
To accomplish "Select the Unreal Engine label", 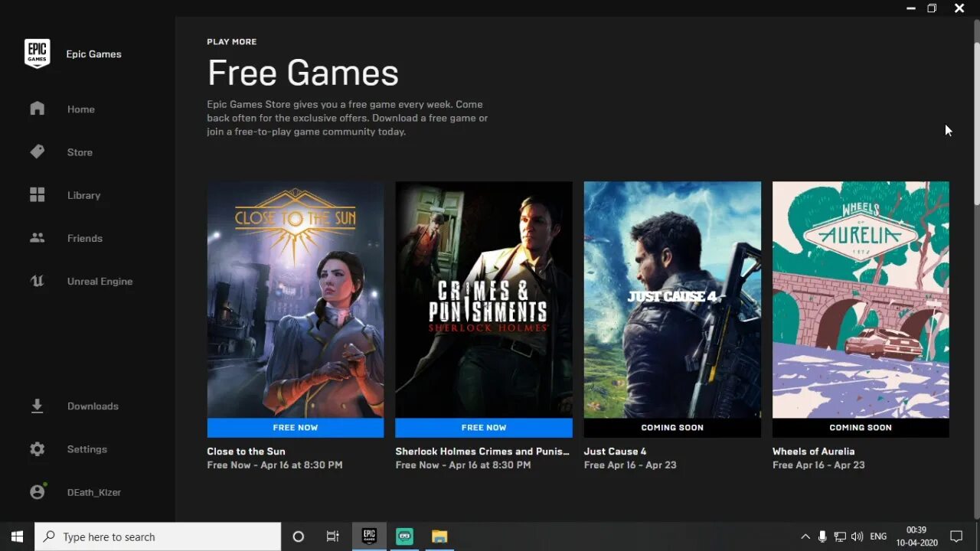I will point(100,281).
